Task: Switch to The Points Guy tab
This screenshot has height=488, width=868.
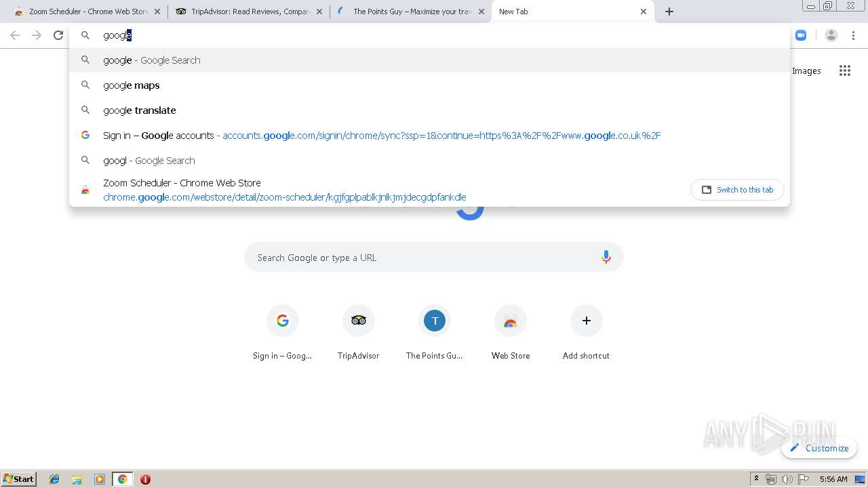Action: coord(411,12)
